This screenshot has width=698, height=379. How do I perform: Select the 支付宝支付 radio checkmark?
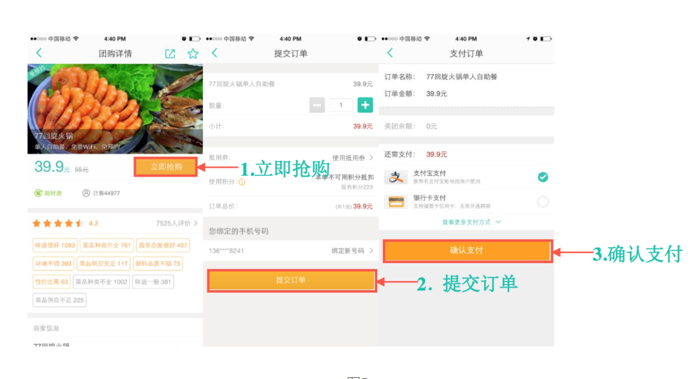point(543,177)
